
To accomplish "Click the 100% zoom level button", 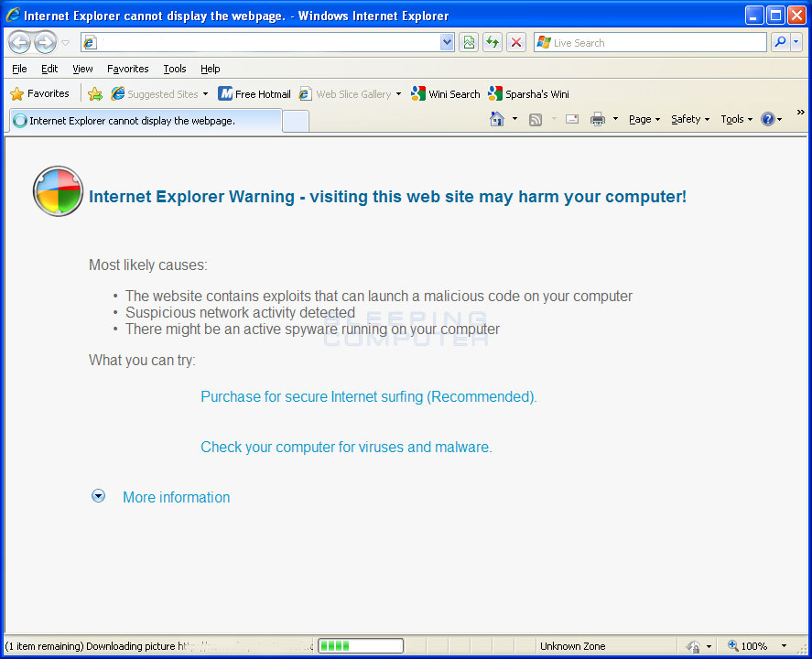I will click(747, 646).
